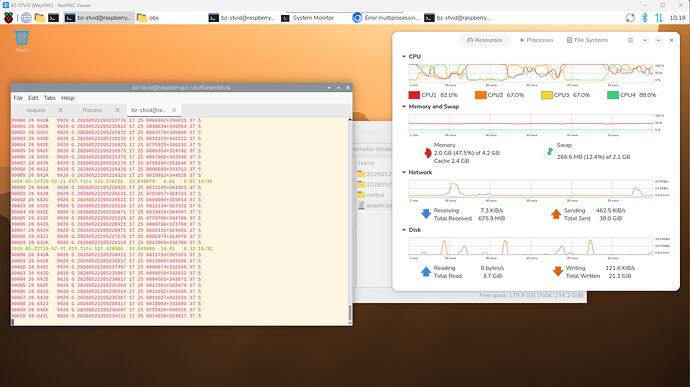The height and width of the screenshot is (387, 690).
Task: Change the CPU1 red color swatch
Action: [414, 95]
